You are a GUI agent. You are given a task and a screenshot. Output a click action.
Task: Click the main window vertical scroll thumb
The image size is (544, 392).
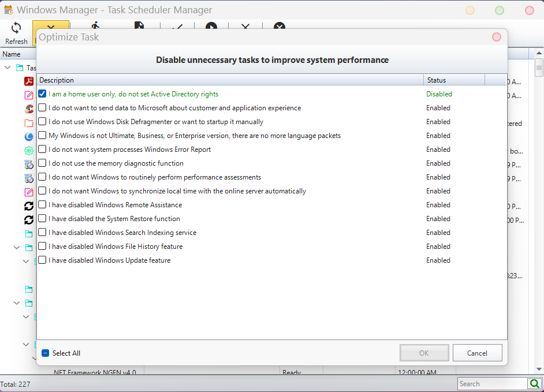point(539,68)
